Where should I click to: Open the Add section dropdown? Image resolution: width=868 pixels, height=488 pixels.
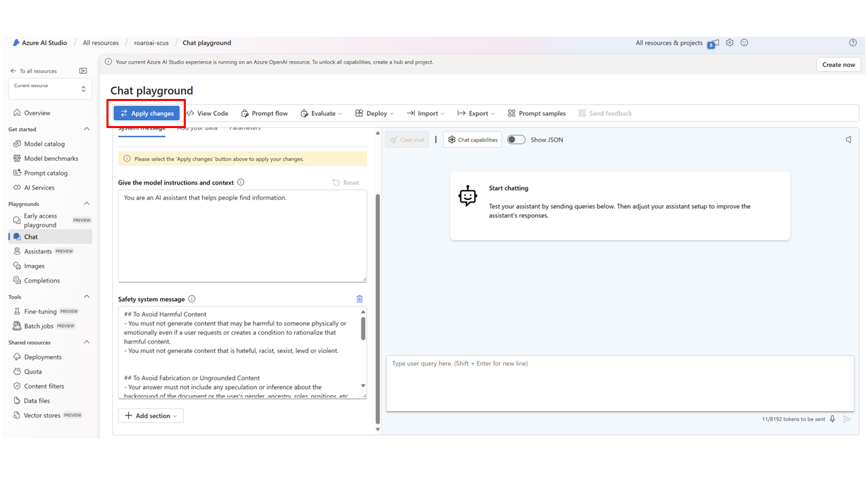(151, 415)
